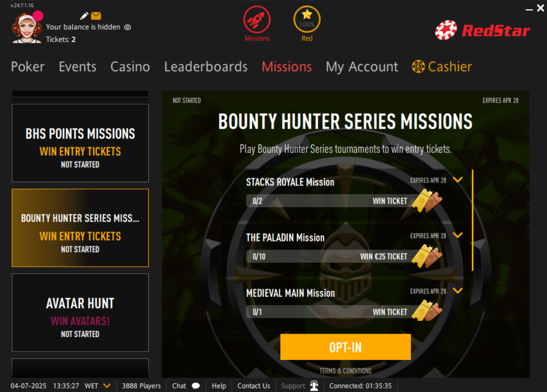Switch to the Leaderboards tab
This screenshot has width=547, height=392.
click(206, 66)
